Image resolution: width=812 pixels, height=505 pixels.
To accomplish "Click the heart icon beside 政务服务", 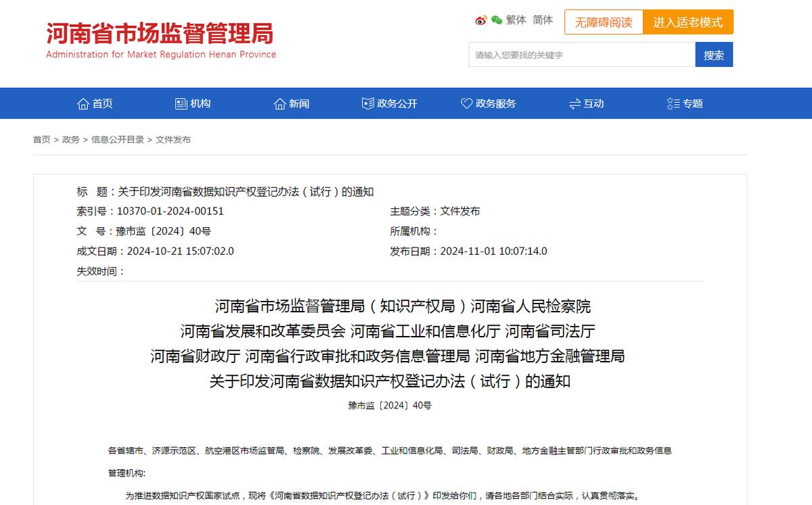I will (x=467, y=104).
